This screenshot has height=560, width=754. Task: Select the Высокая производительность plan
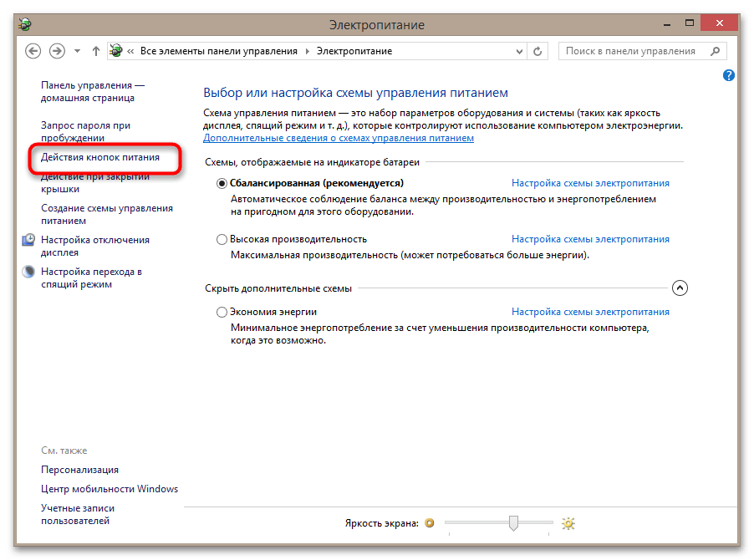tap(222, 239)
